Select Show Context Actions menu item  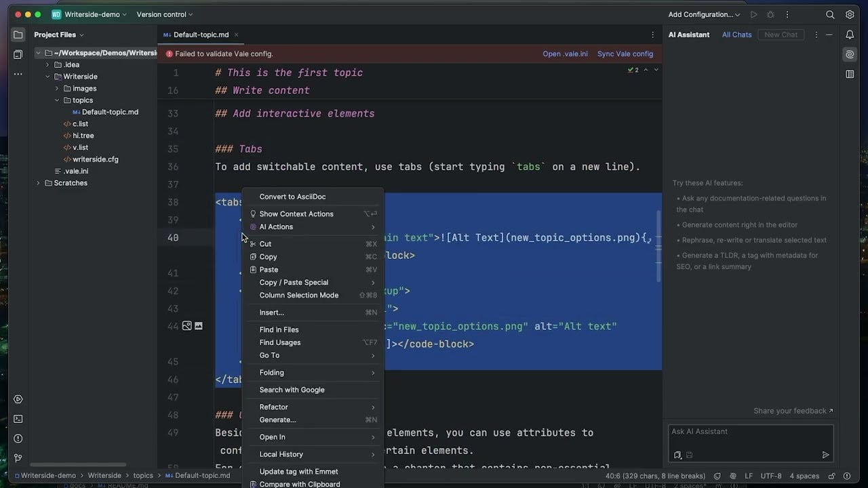coord(313,214)
